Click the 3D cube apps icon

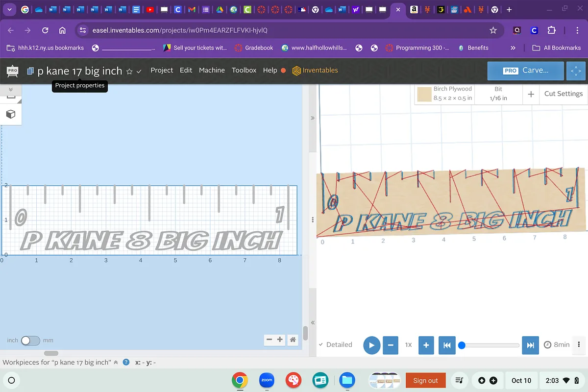(x=11, y=114)
